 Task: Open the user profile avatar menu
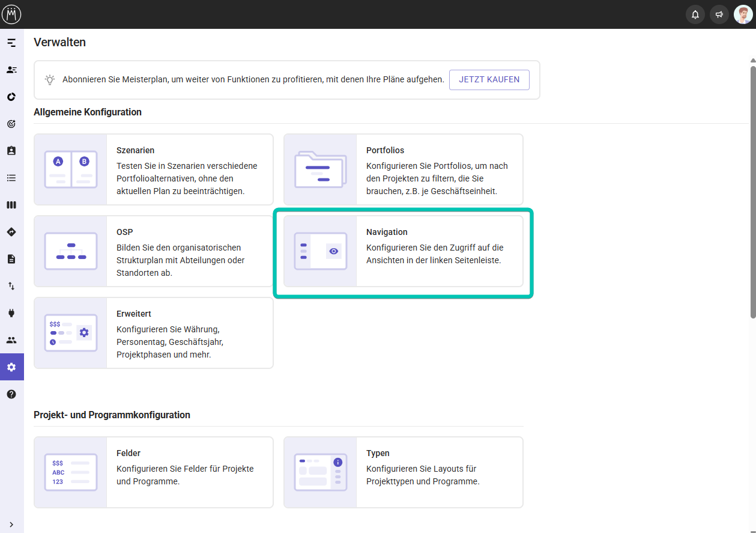pos(743,14)
